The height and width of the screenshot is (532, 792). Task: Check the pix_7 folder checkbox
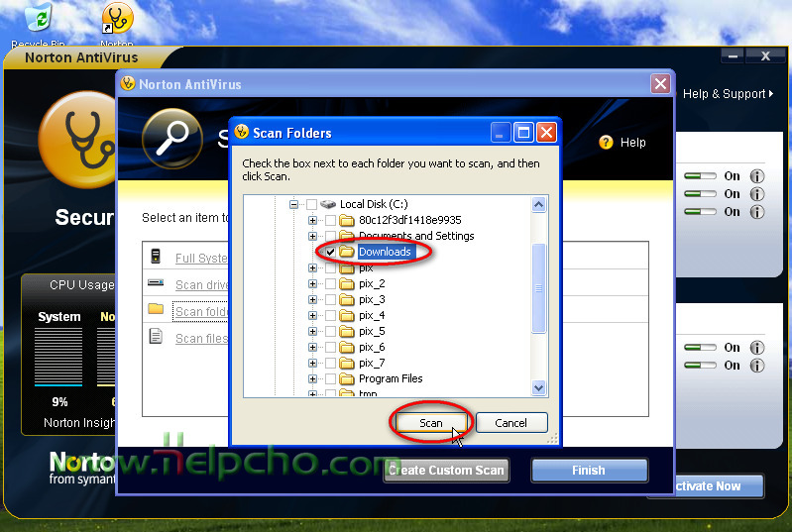(330, 363)
